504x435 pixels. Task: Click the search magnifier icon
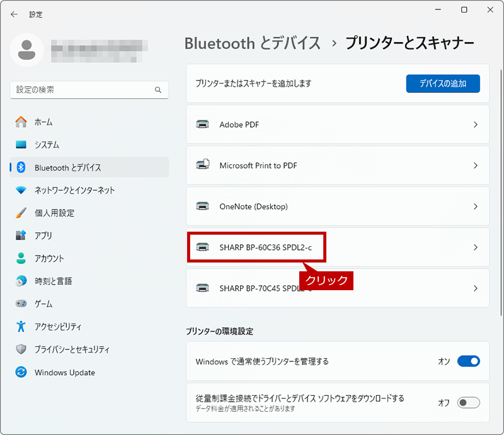tap(158, 90)
